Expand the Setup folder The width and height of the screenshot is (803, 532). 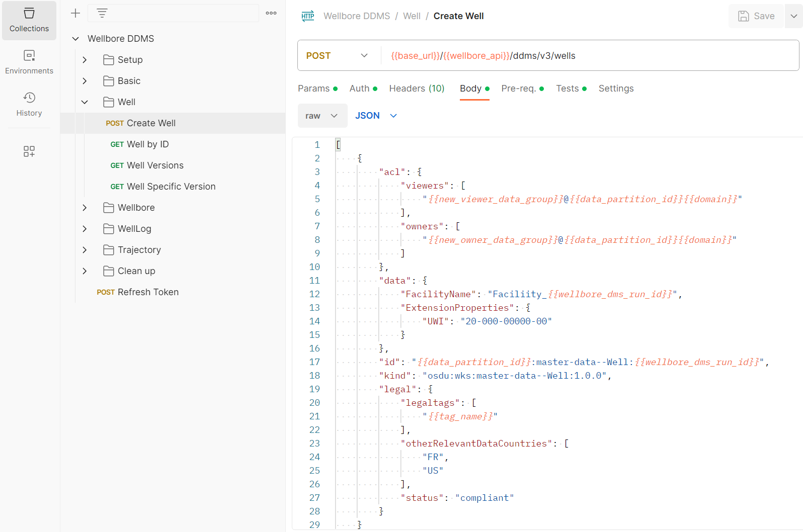pos(85,60)
